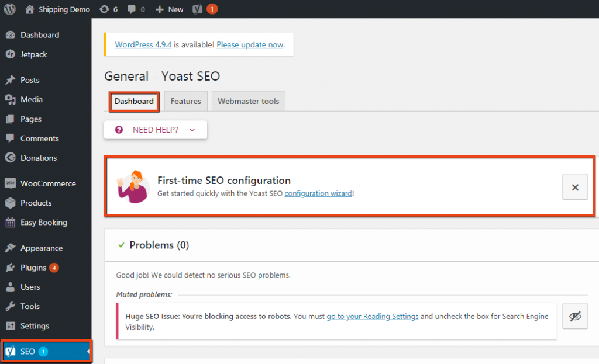Open WordPress updates via circular arrows icon
This screenshot has width=599, height=364.
click(103, 9)
